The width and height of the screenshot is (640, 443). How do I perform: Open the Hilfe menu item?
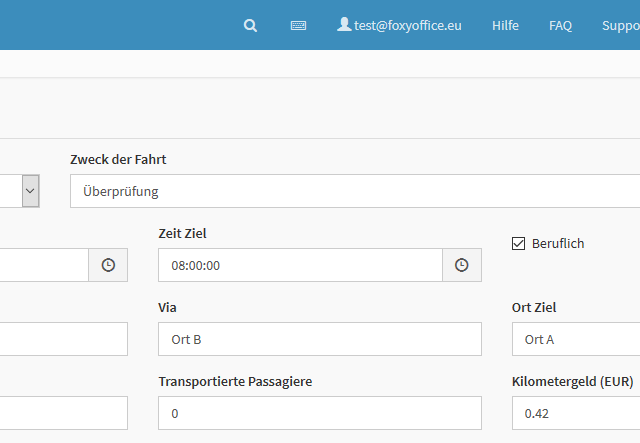(x=505, y=25)
